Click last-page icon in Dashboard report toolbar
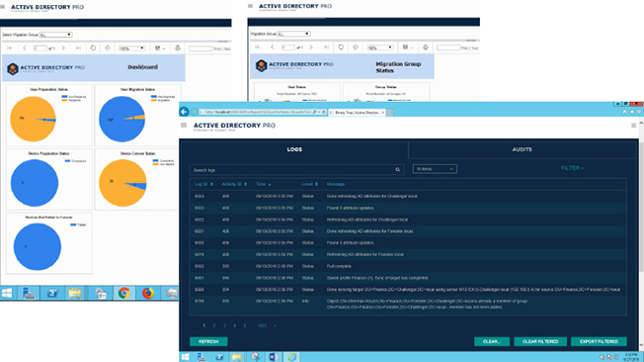The image size is (644, 362). [78, 48]
